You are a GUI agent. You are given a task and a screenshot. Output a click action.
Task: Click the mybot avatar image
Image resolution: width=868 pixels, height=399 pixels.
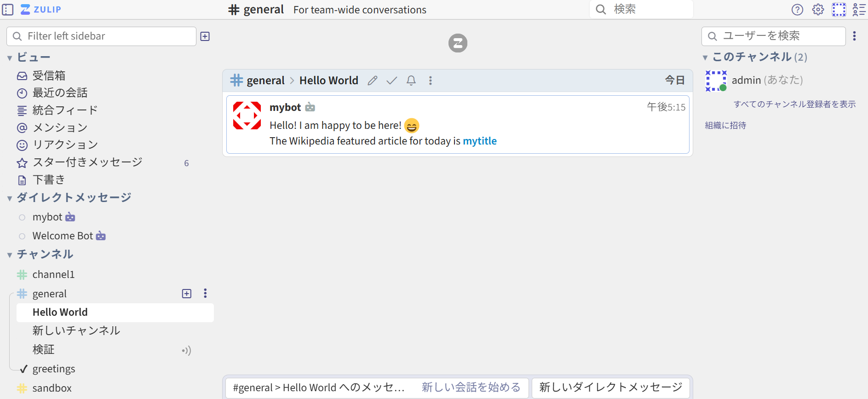point(247,116)
